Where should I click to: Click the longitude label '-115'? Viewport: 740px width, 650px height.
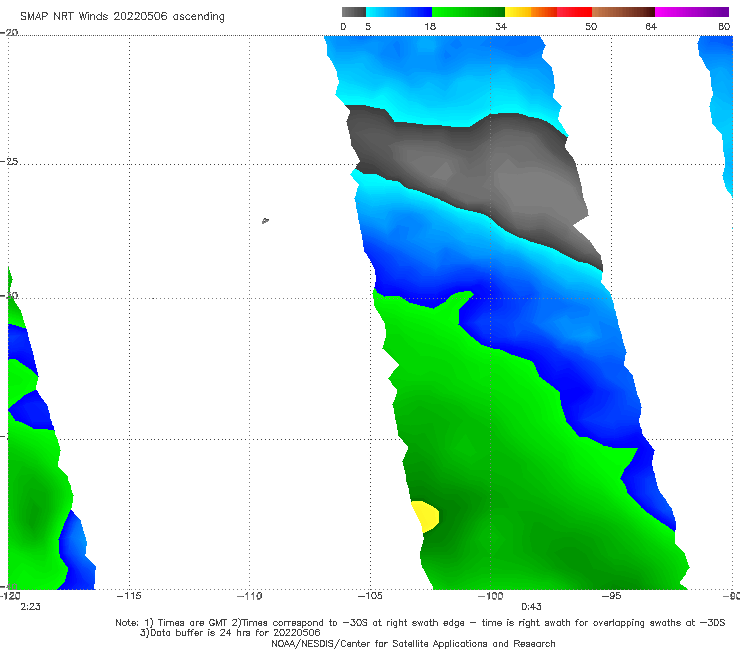(129, 596)
